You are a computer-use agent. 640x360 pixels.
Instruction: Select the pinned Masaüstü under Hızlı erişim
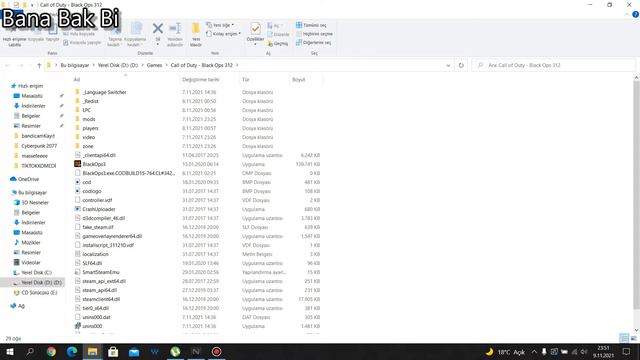coord(32,96)
